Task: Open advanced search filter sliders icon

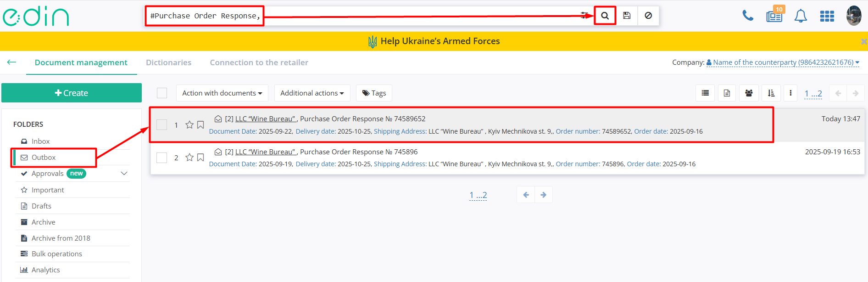Action: pos(584,15)
